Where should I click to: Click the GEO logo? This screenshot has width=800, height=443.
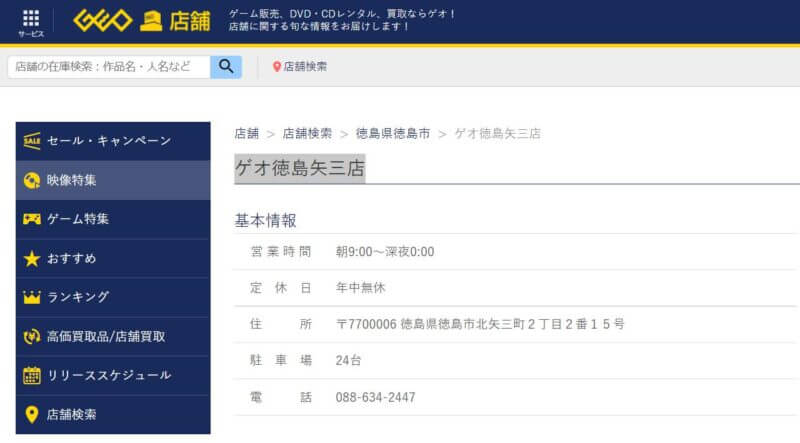click(x=103, y=21)
